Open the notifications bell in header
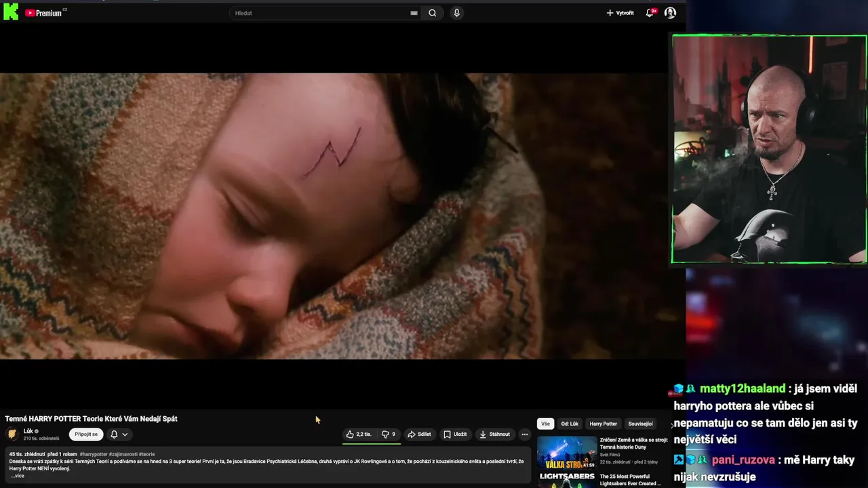 click(x=650, y=13)
